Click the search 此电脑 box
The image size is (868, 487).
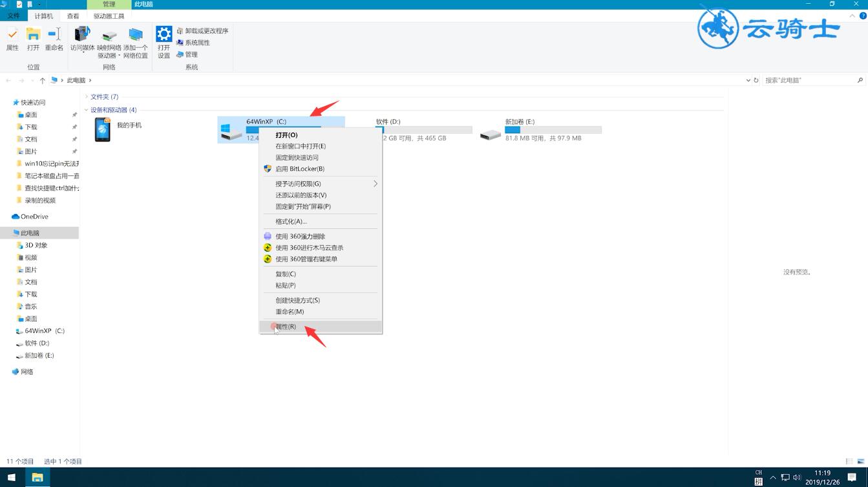pyautogui.click(x=814, y=80)
